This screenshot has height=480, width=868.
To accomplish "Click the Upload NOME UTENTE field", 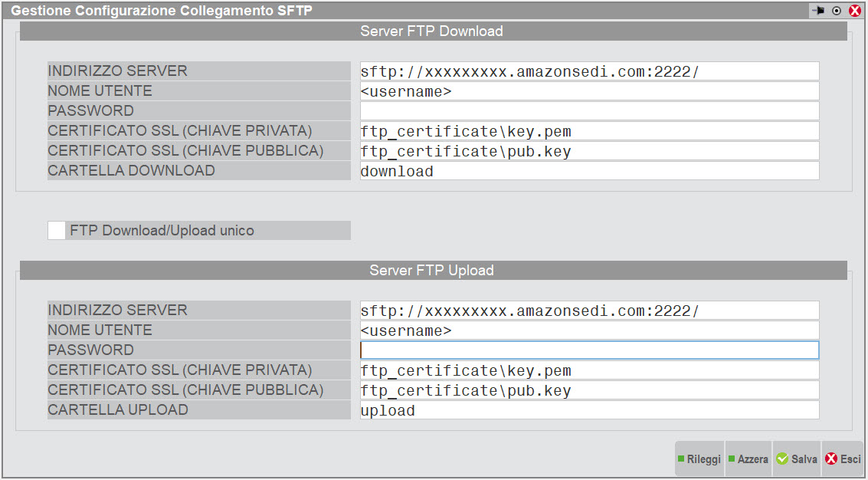I will (x=588, y=330).
